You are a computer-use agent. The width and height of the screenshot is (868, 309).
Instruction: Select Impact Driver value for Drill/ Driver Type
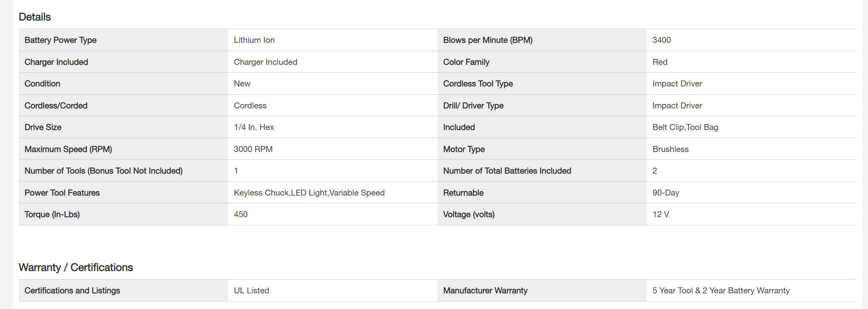(677, 106)
